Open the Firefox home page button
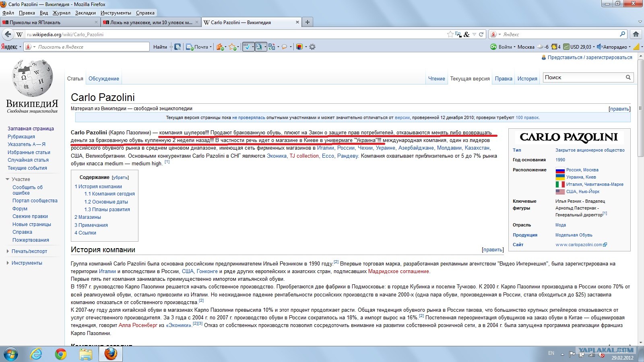This screenshot has height=362, width=644. click(636, 34)
